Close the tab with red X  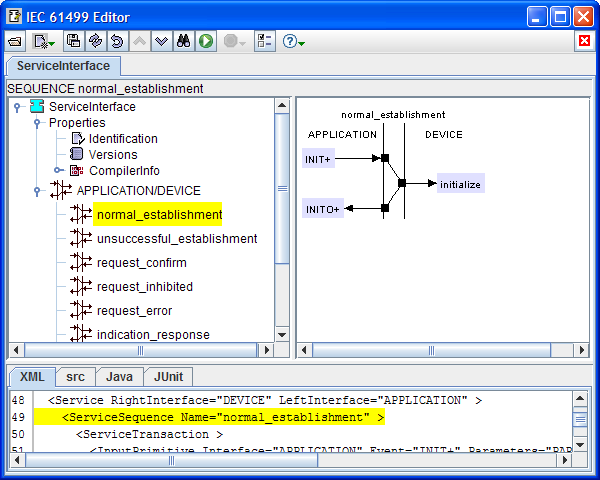[x=584, y=41]
